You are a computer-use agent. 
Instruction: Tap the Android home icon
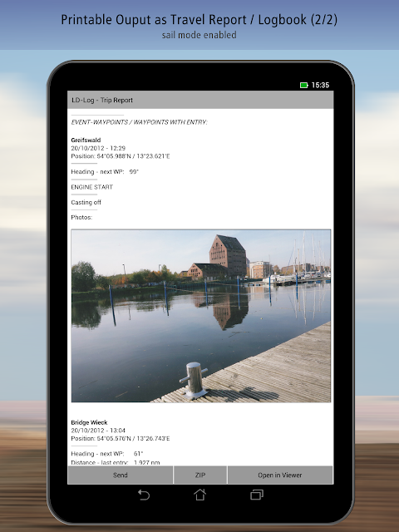[x=199, y=495]
